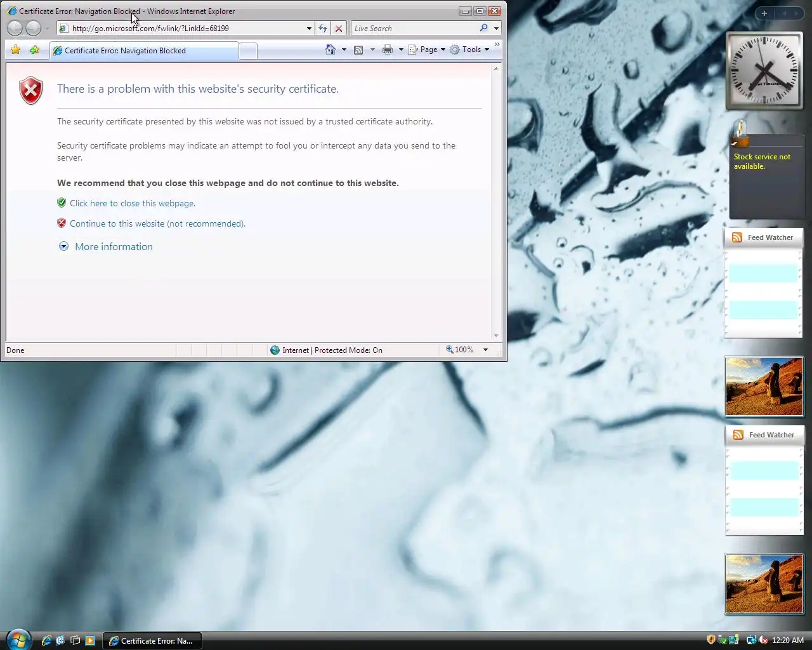Click the Safely Remove Hardware tray icon
This screenshot has width=812, height=650.
[x=723, y=640]
